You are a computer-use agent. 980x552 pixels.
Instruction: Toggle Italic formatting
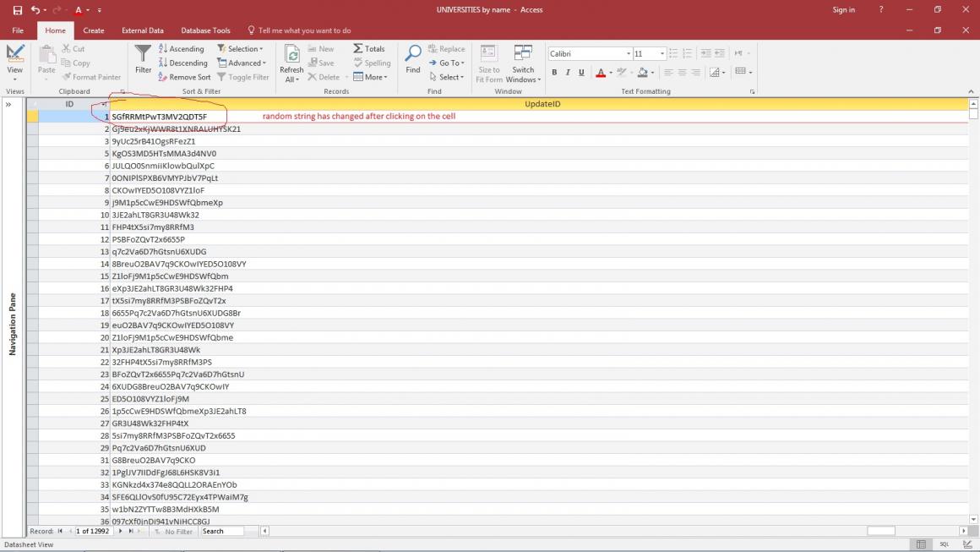568,73
